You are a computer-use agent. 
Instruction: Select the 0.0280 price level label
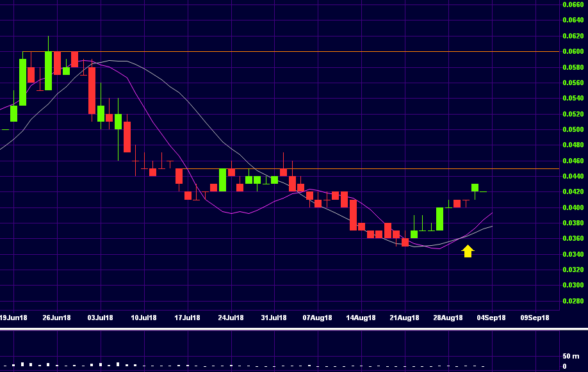573,301
